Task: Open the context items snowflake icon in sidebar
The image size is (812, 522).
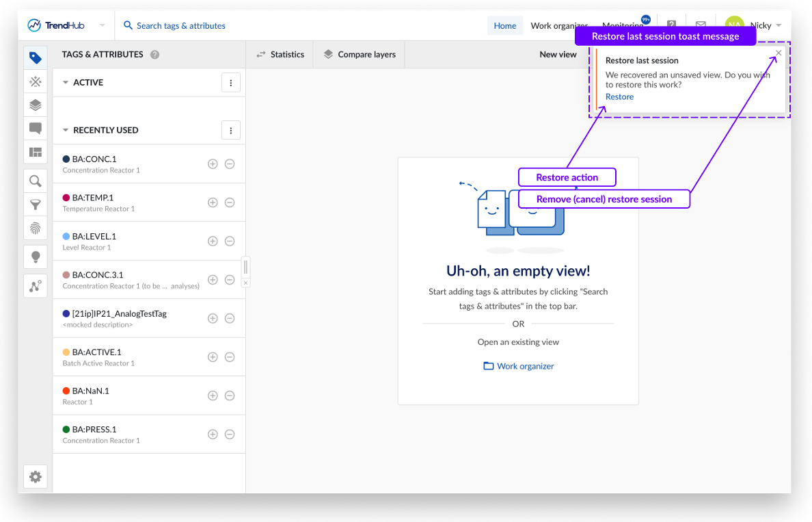Action: point(36,82)
